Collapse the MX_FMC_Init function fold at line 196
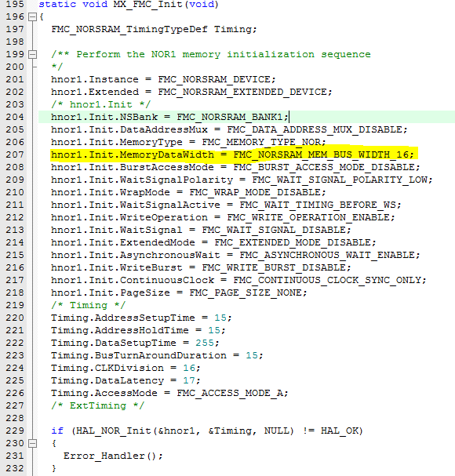The image size is (455, 476). tap(32, 16)
